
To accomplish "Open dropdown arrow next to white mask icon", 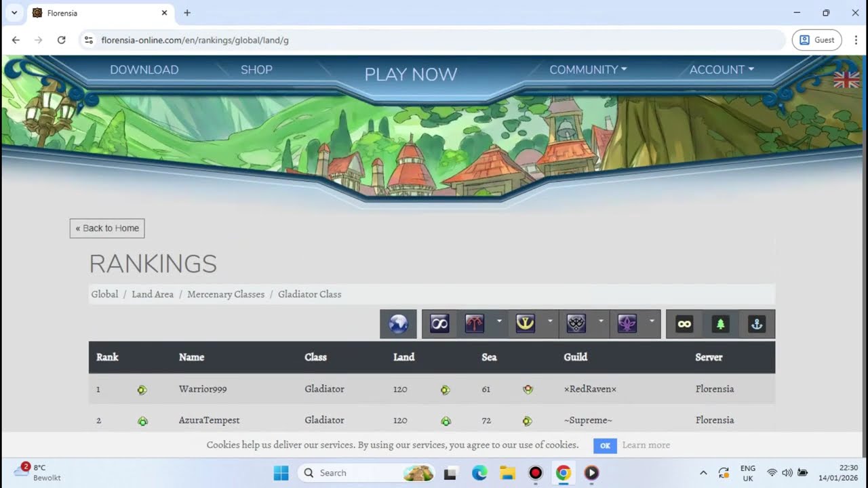I will (601, 321).
